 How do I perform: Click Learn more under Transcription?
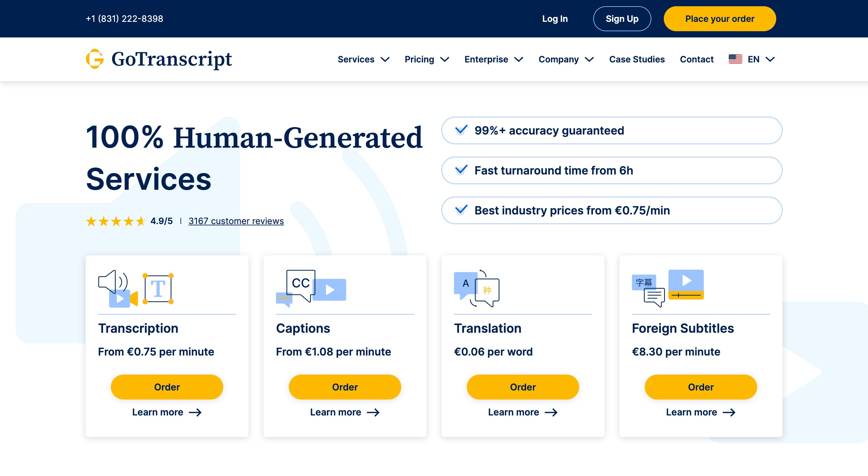[157, 412]
